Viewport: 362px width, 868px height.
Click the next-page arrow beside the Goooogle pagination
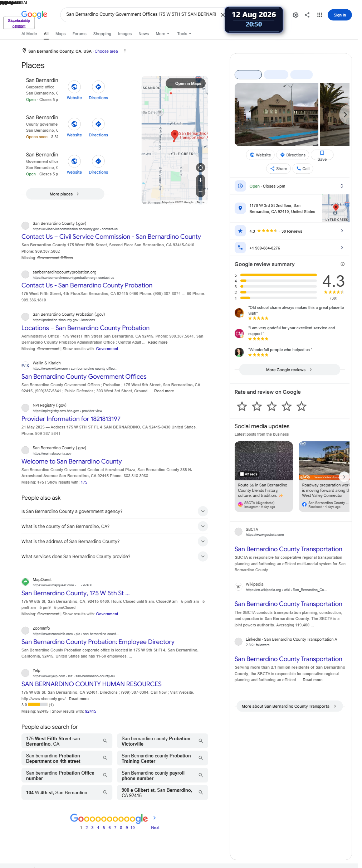(155, 818)
